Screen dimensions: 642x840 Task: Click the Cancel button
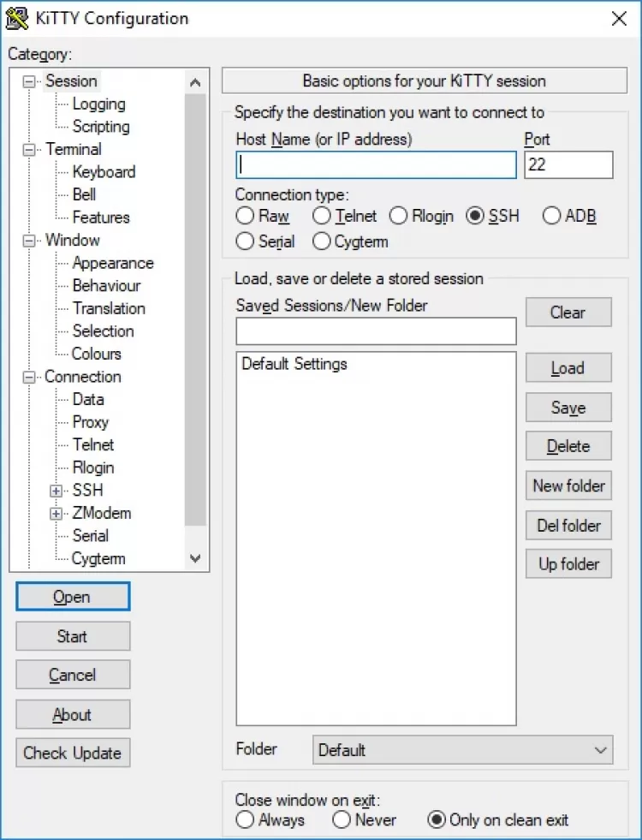pyautogui.click(x=73, y=675)
